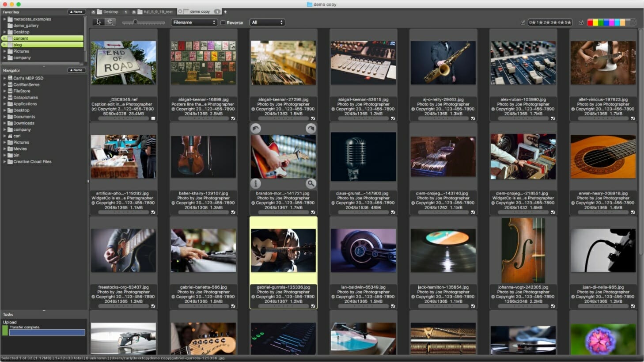The image size is (644, 362).
Task: Filter by 0 star rating
Action: pyautogui.click(x=532, y=22)
